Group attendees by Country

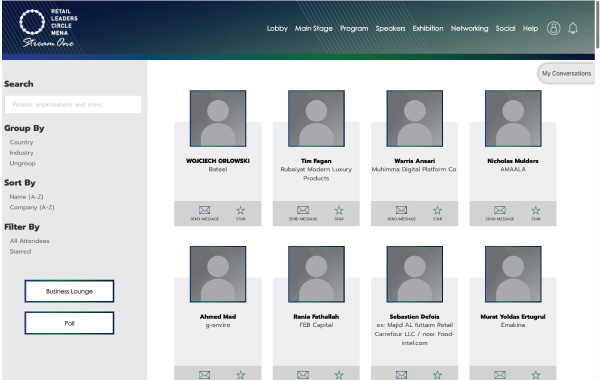pyautogui.click(x=21, y=142)
